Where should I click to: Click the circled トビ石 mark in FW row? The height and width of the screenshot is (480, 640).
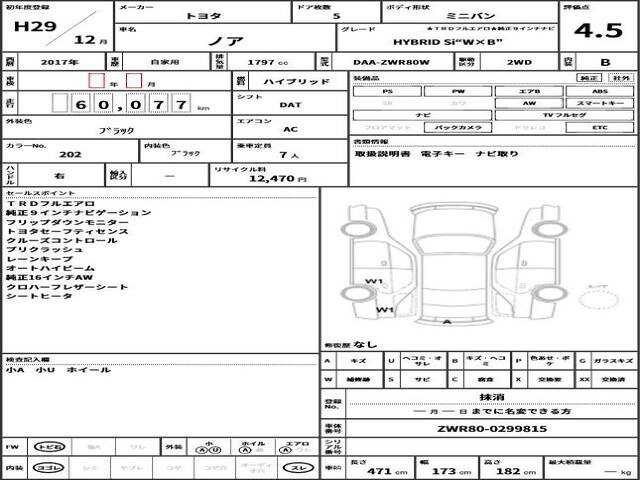(x=47, y=445)
